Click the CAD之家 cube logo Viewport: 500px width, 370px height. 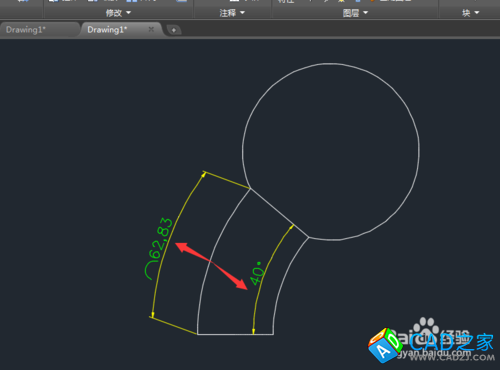tap(386, 345)
